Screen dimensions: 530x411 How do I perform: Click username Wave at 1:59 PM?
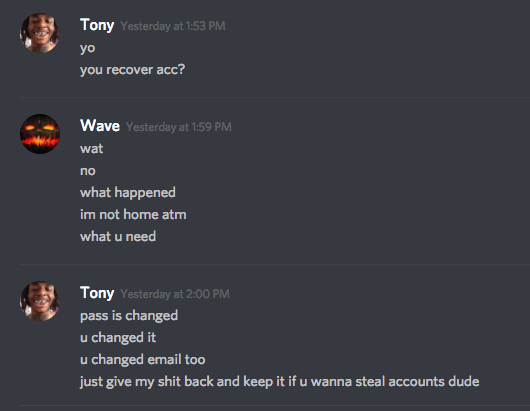100,126
